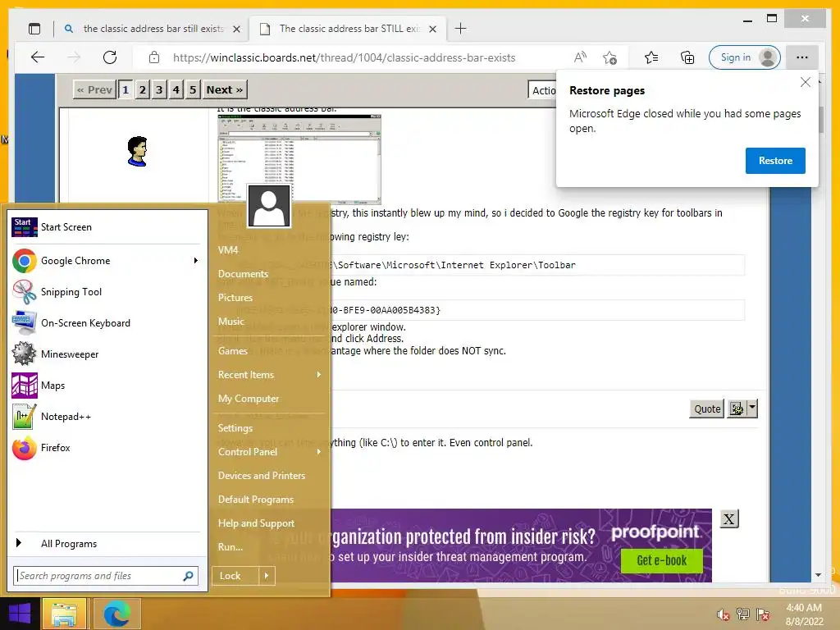The width and height of the screenshot is (840, 630).
Task: Click the network tray icon
Action: [x=743, y=614]
